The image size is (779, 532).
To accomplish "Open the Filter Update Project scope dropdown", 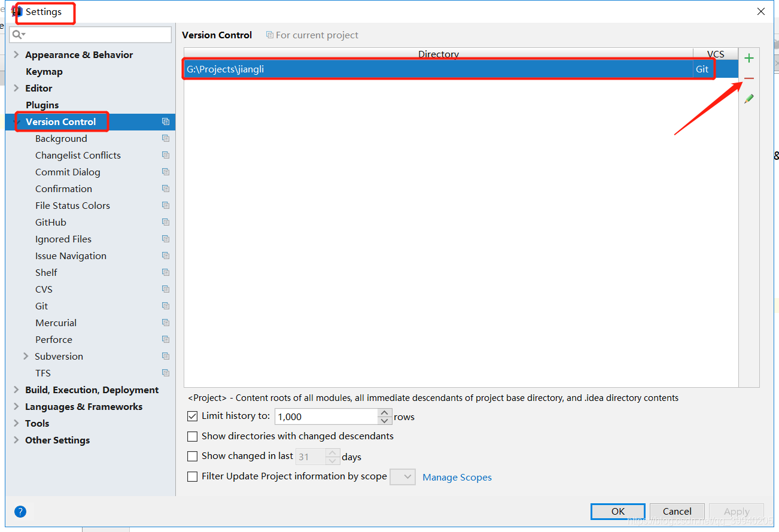I will pos(402,476).
